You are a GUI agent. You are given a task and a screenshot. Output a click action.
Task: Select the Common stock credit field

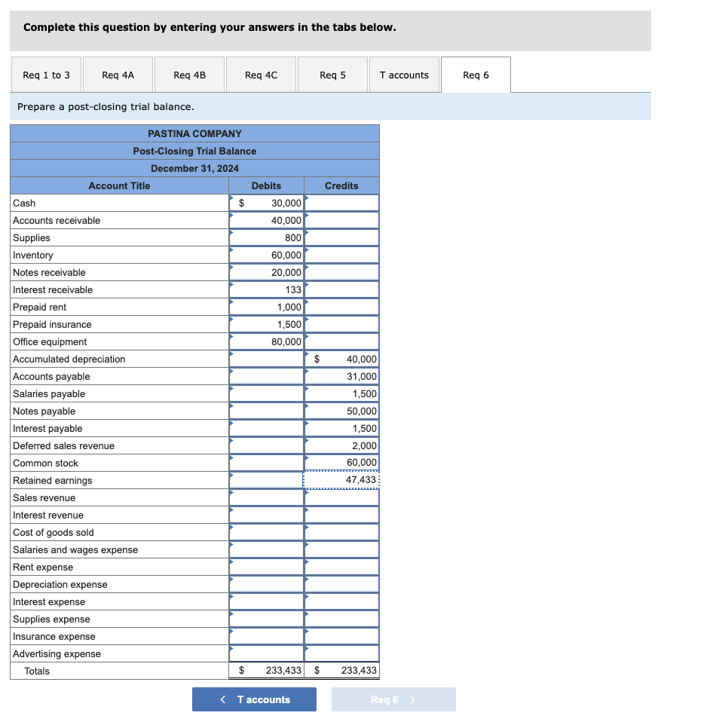[x=341, y=463]
